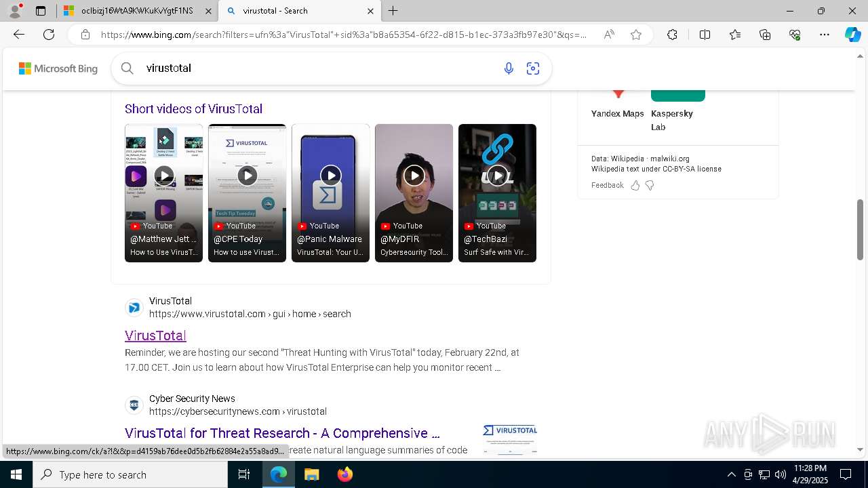Viewport: 868px width, 488px height.
Task: Open the cybersecuritynews.com virustotal URL
Action: click(x=238, y=411)
